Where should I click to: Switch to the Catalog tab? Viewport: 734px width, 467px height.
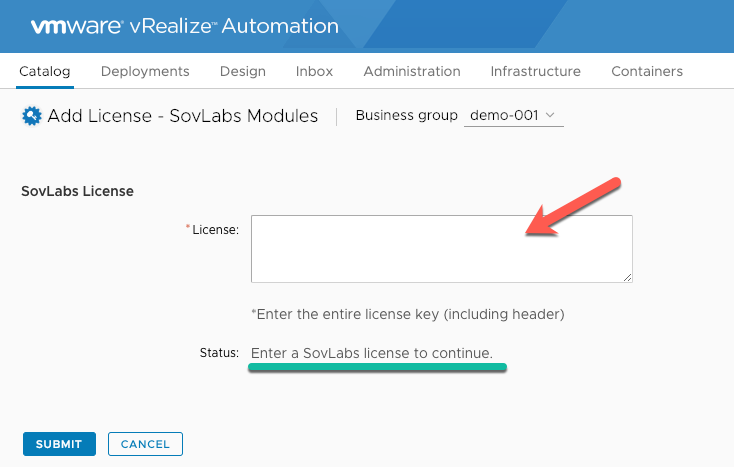44,71
